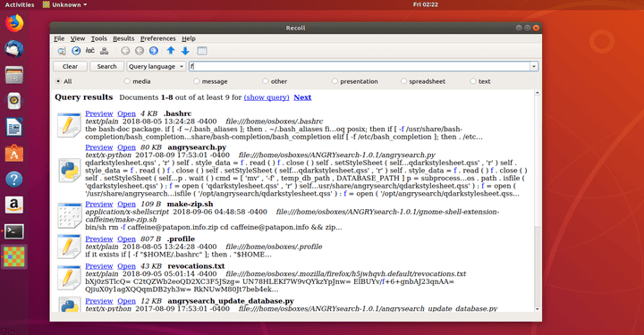
Task: Expand the search history dropdown arrow
Action: coord(534,66)
